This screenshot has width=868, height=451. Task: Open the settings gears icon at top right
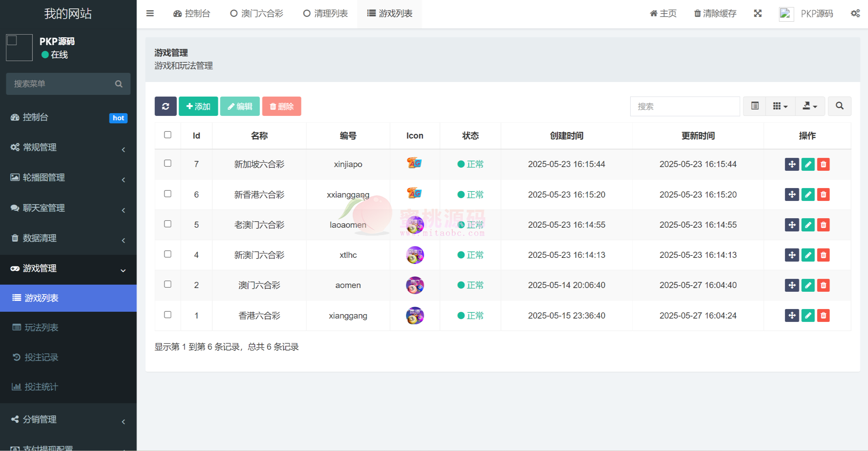click(x=855, y=14)
